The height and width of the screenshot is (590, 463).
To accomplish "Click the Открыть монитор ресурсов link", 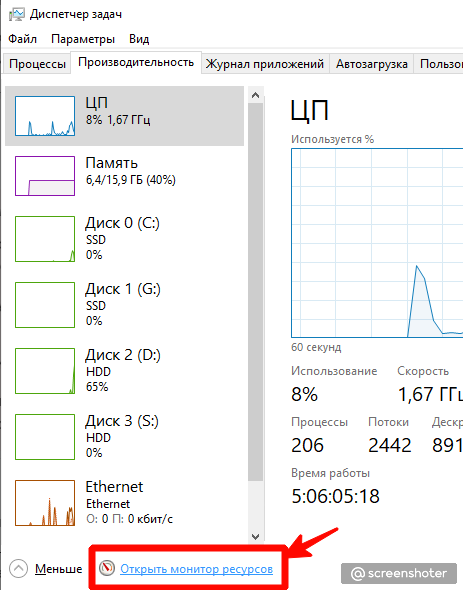I will pos(196,569).
